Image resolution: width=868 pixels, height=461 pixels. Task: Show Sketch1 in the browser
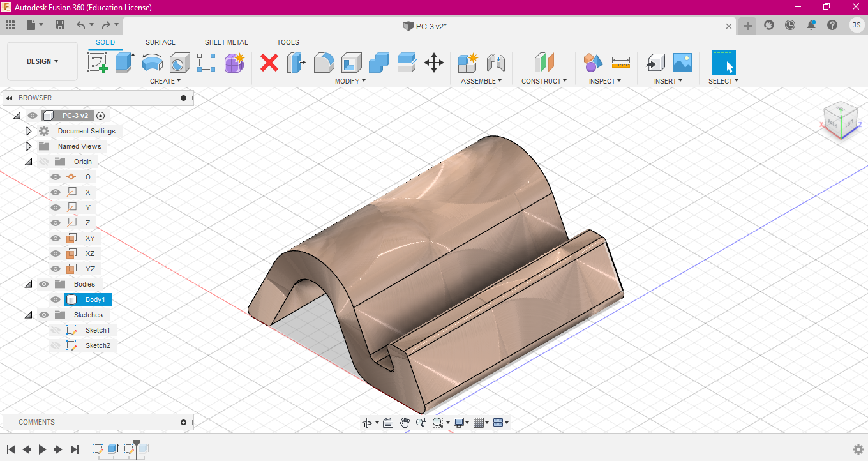[x=56, y=330]
